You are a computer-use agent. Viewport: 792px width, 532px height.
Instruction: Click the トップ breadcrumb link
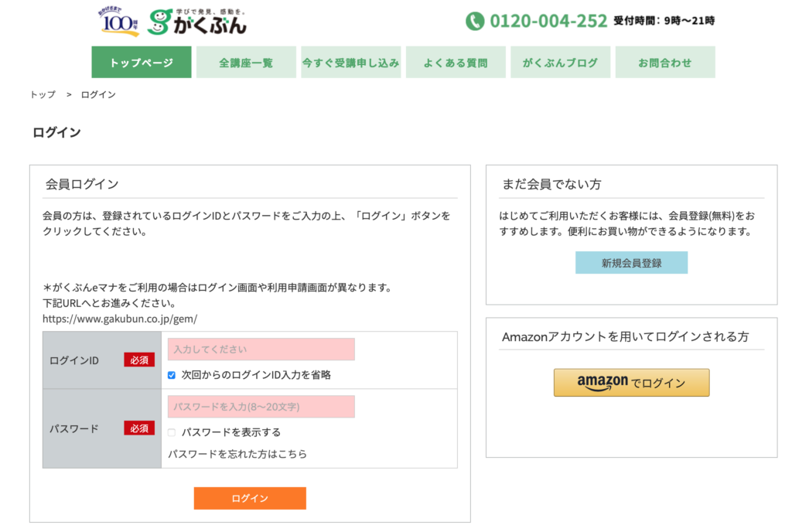pos(43,94)
